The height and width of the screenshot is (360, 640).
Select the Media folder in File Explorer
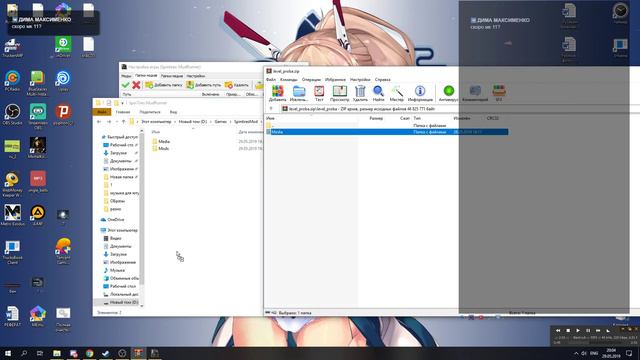click(161, 141)
